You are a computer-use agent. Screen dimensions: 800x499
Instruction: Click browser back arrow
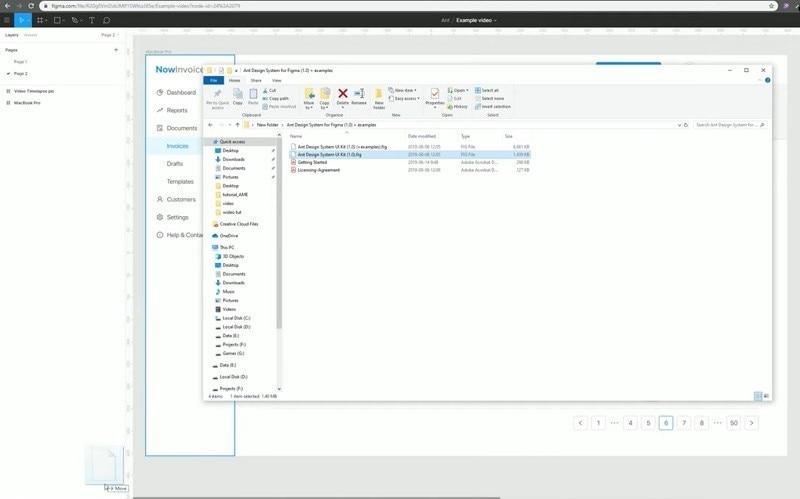7,6
